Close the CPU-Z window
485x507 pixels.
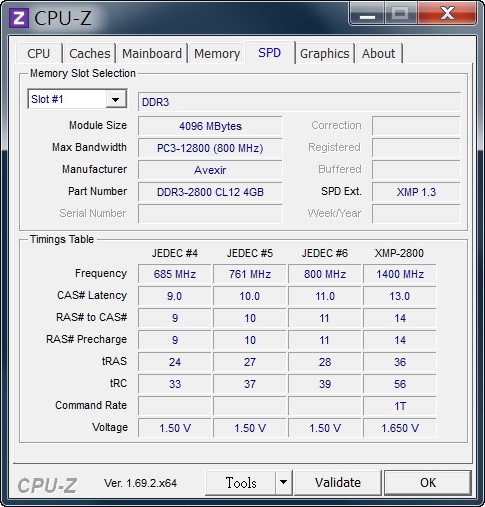pyautogui.click(x=447, y=14)
